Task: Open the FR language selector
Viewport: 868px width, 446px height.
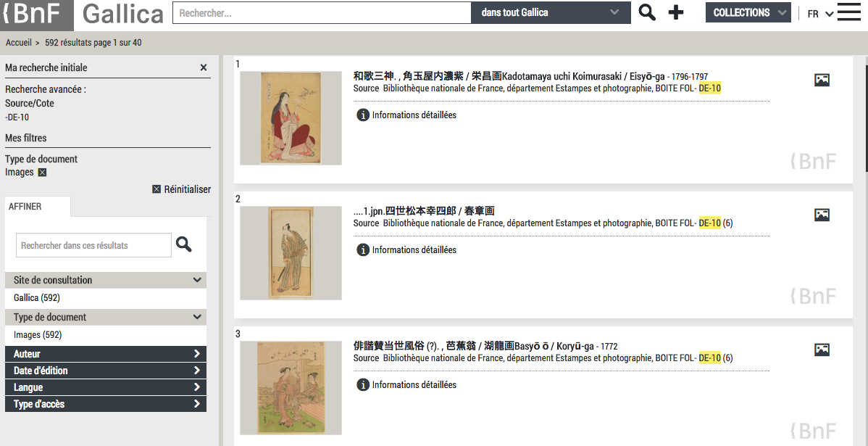Action: (x=820, y=14)
